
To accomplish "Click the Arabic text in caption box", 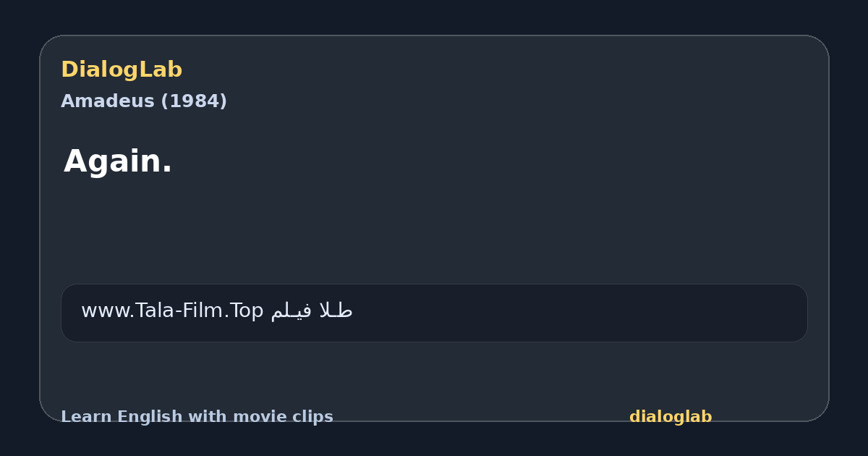I will coord(312,311).
